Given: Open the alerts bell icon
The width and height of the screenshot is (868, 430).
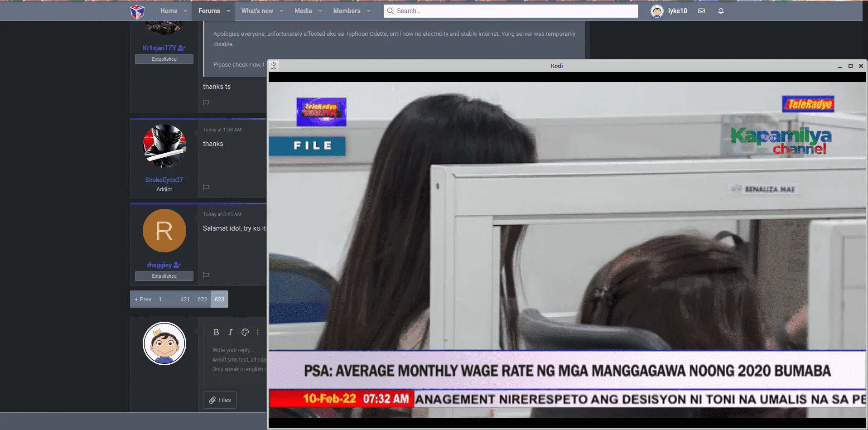Looking at the screenshot, I should coord(721,11).
